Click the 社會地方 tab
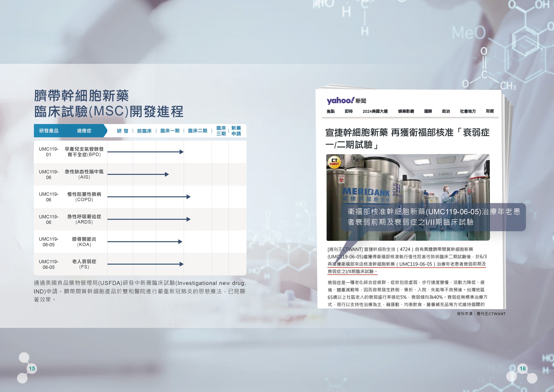554x392 pixels. tap(468, 111)
